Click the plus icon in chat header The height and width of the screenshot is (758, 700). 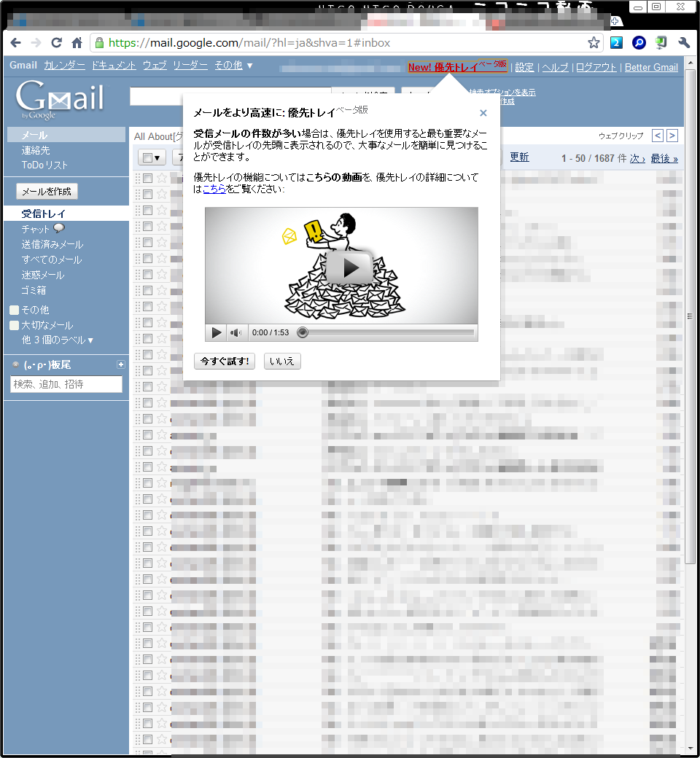[x=121, y=364]
